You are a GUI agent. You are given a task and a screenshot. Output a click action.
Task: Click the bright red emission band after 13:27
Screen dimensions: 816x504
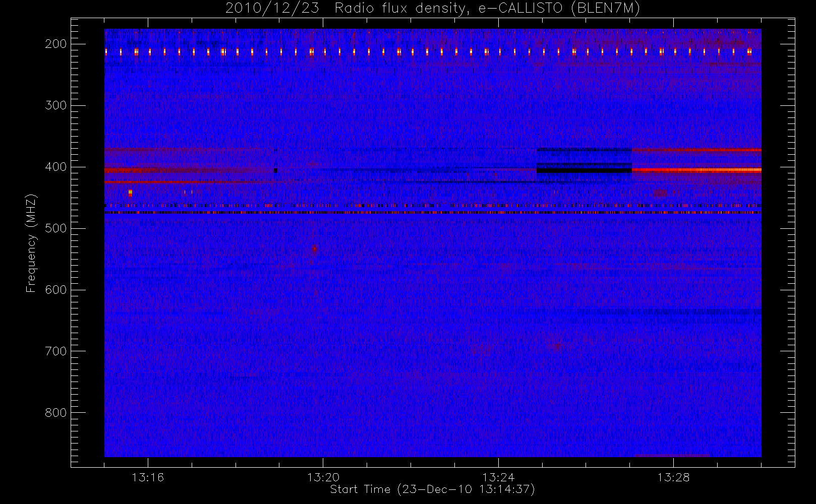(x=696, y=170)
